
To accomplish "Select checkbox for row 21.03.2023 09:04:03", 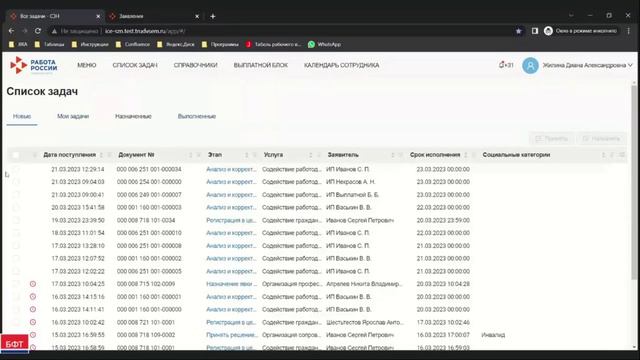I will click(x=16, y=182).
